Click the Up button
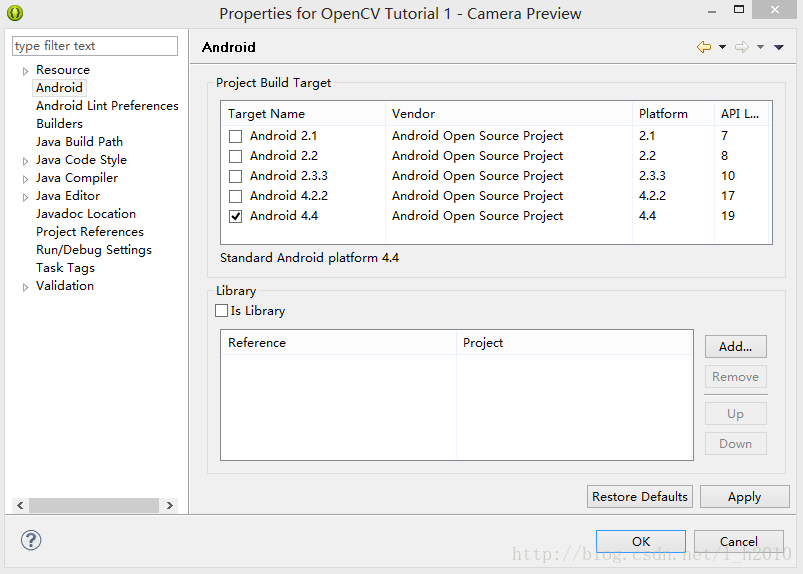803x574 pixels. [735, 414]
